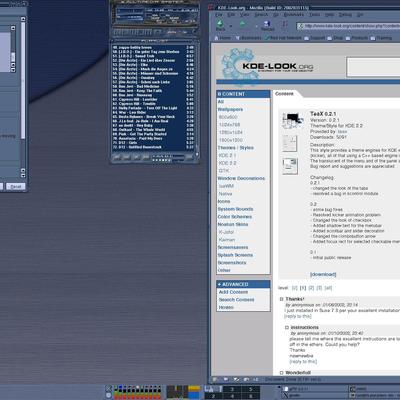Click the red Stop icon in Mozilla
400x400 pixels.
(285, 24)
